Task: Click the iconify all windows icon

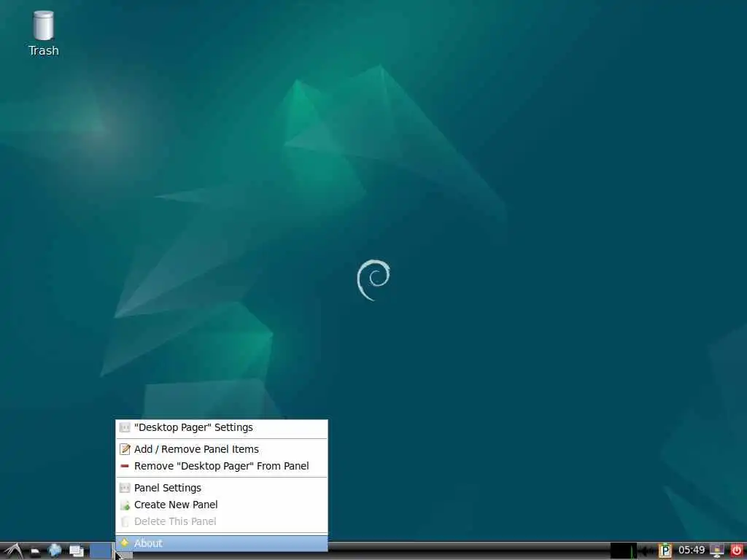Action: (76, 551)
